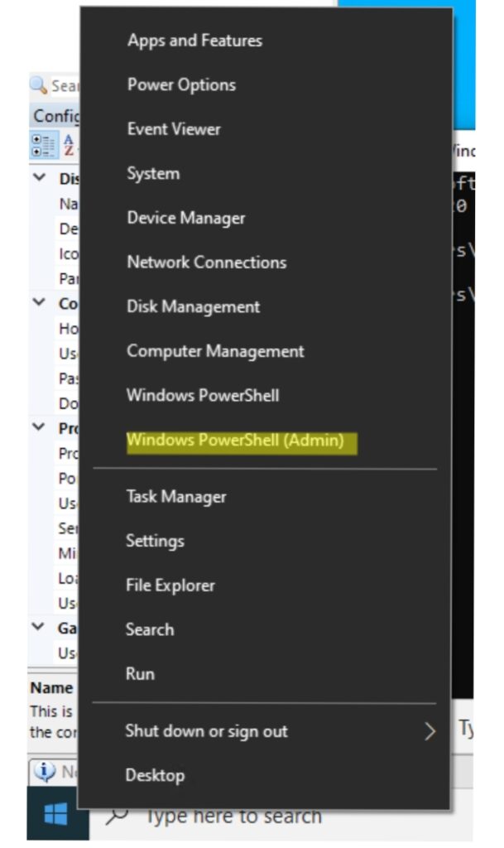The height and width of the screenshot is (848, 504).
Task: Click the categorized view icon in property grid
Action: [43, 146]
